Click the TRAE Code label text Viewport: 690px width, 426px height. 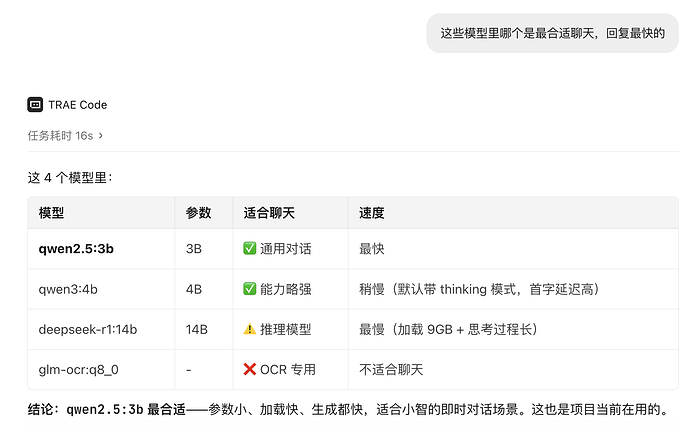(x=78, y=105)
